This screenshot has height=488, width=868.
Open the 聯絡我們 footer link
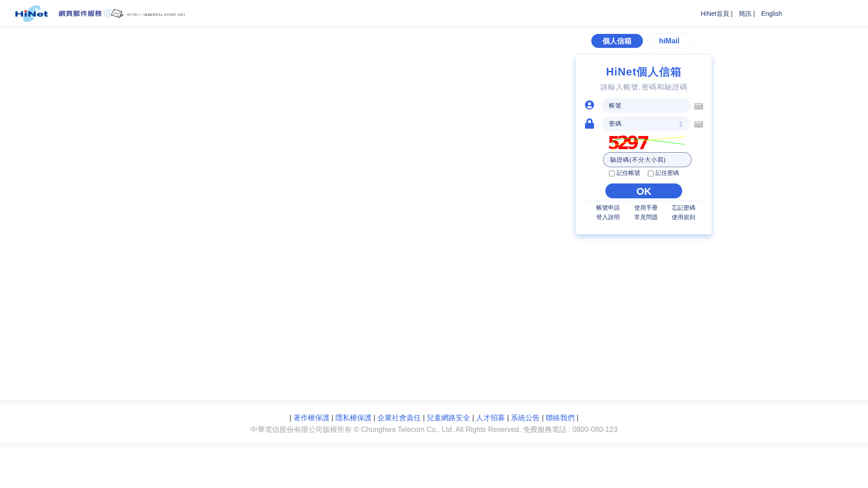tap(560, 418)
